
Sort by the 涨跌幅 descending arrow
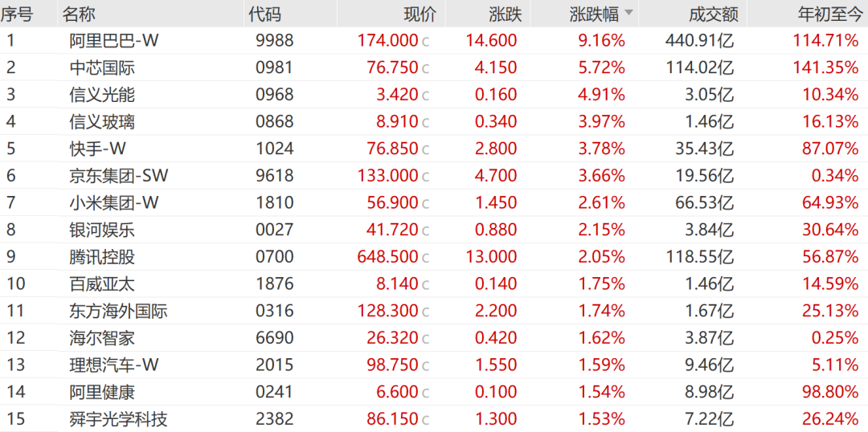tap(628, 14)
